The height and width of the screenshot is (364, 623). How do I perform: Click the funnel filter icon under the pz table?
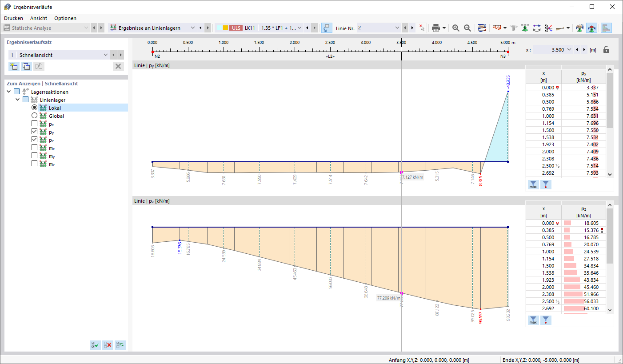click(x=546, y=320)
